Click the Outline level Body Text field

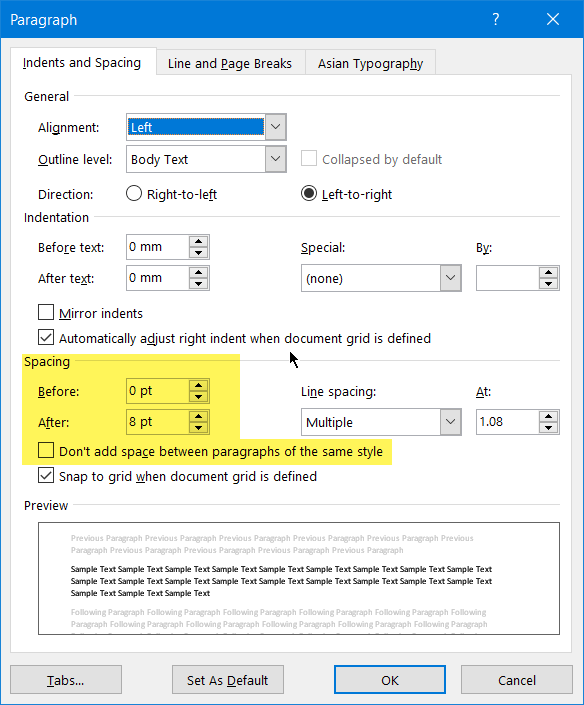point(196,159)
